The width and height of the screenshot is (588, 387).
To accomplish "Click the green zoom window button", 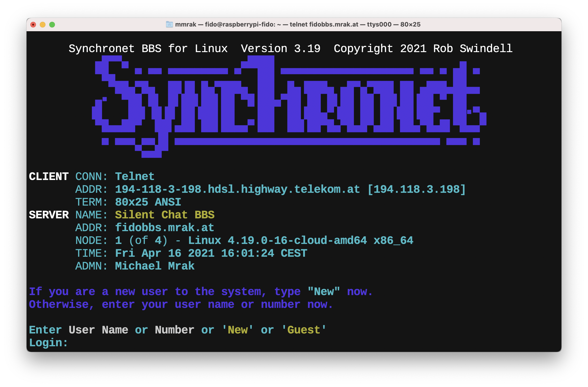I will tap(52, 24).
